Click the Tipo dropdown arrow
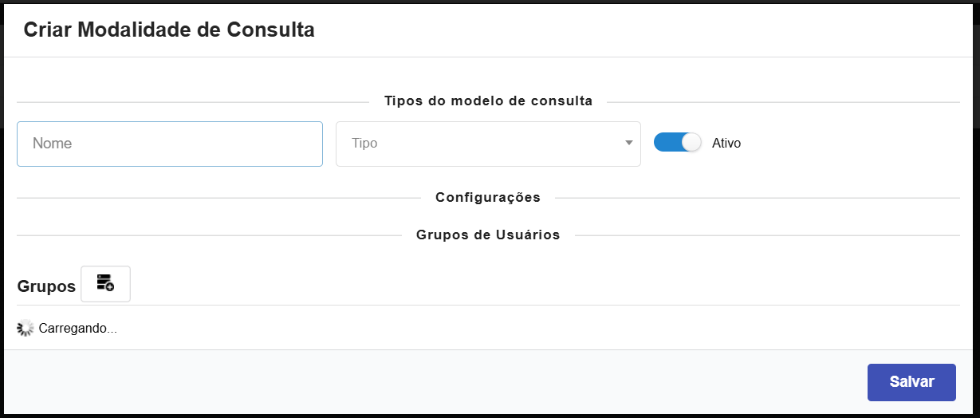The image size is (980, 418). point(628,144)
